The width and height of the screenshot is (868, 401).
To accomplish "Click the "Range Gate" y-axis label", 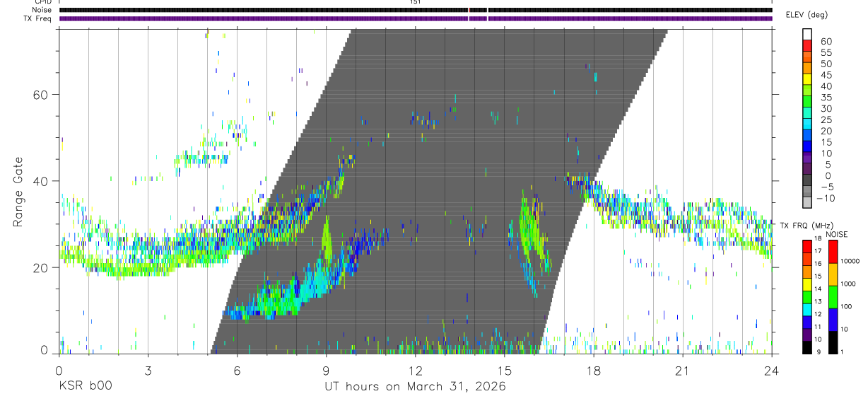I will pyautogui.click(x=19, y=192).
